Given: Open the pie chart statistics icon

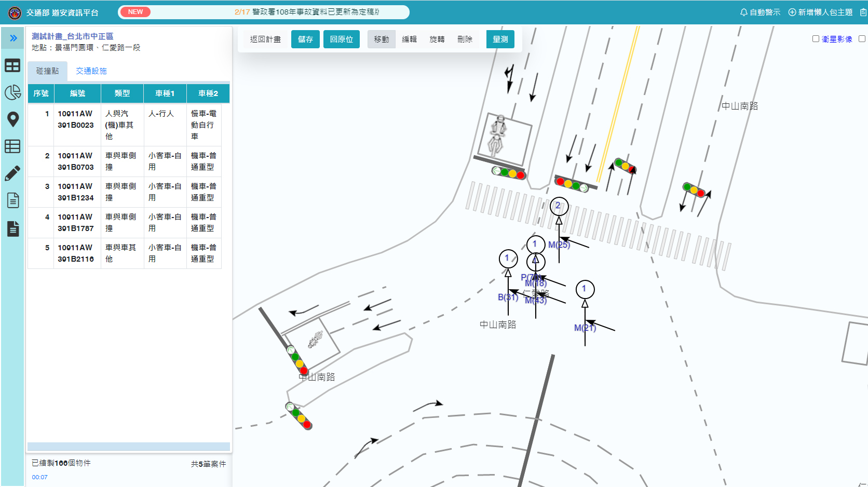Looking at the screenshot, I should [12, 92].
